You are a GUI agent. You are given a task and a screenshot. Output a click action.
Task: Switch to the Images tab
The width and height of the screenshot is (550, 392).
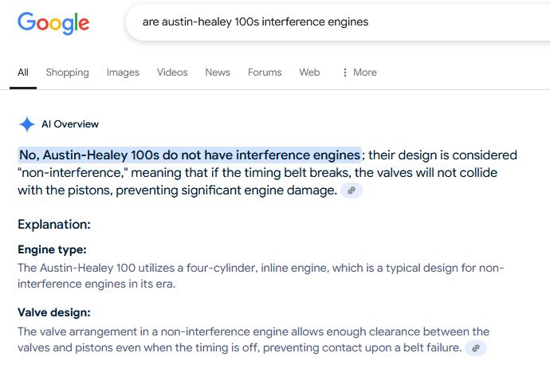coord(123,73)
